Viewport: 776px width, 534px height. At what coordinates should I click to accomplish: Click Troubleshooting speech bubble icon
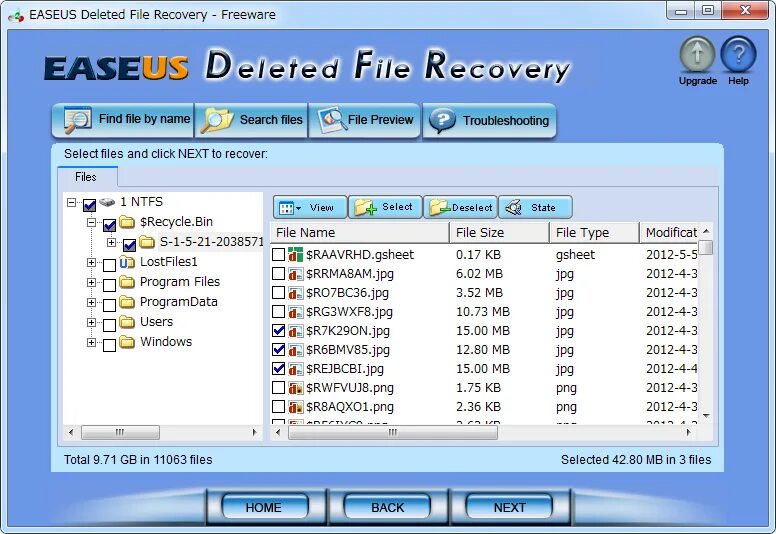point(442,120)
